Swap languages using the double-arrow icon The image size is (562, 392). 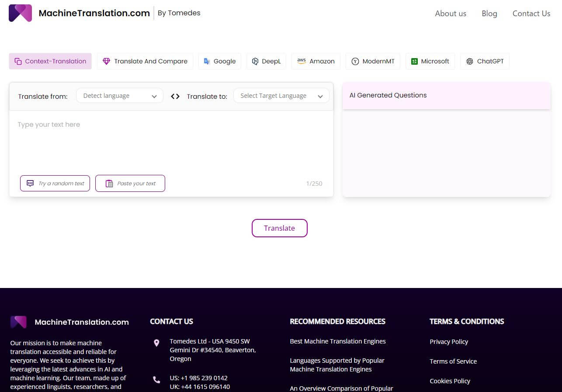click(175, 96)
